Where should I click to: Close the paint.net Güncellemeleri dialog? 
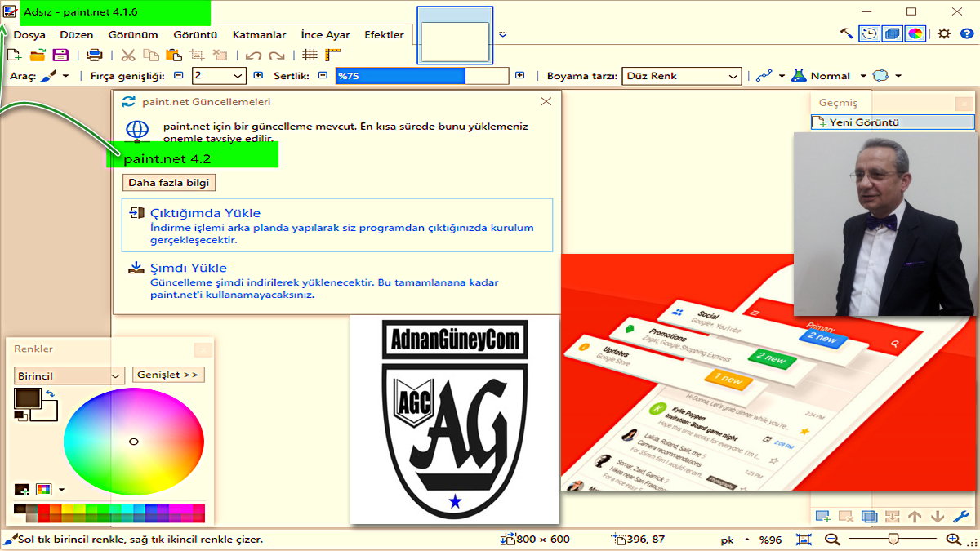(x=546, y=101)
